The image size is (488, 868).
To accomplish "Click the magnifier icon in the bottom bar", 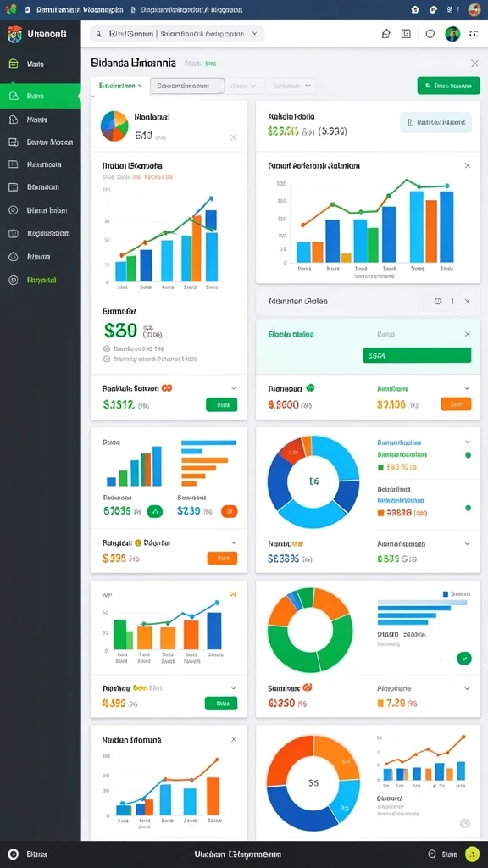I will click(433, 854).
